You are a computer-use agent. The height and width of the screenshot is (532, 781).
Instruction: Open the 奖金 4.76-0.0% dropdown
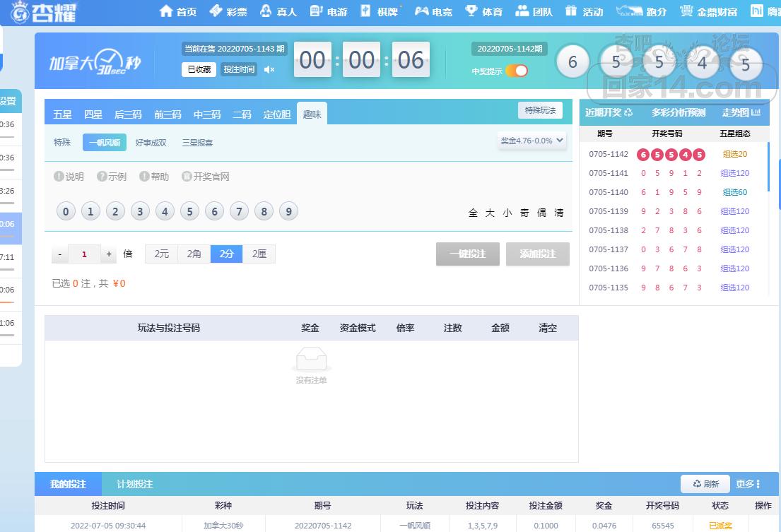[532, 141]
